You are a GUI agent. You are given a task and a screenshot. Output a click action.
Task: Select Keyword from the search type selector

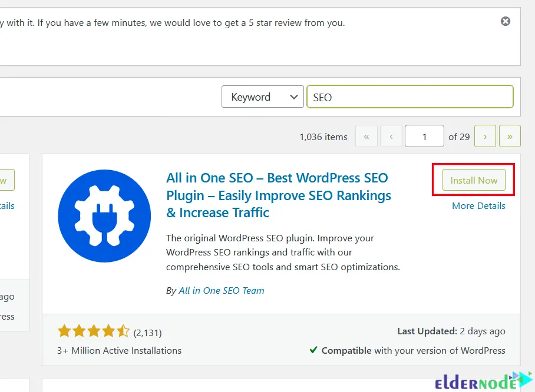pos(262,97)
